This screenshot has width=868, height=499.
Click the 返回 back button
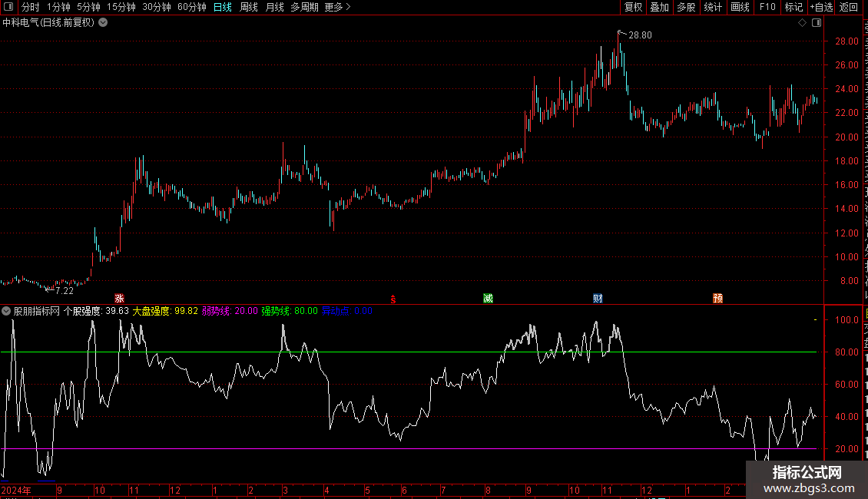pos(849,7)
